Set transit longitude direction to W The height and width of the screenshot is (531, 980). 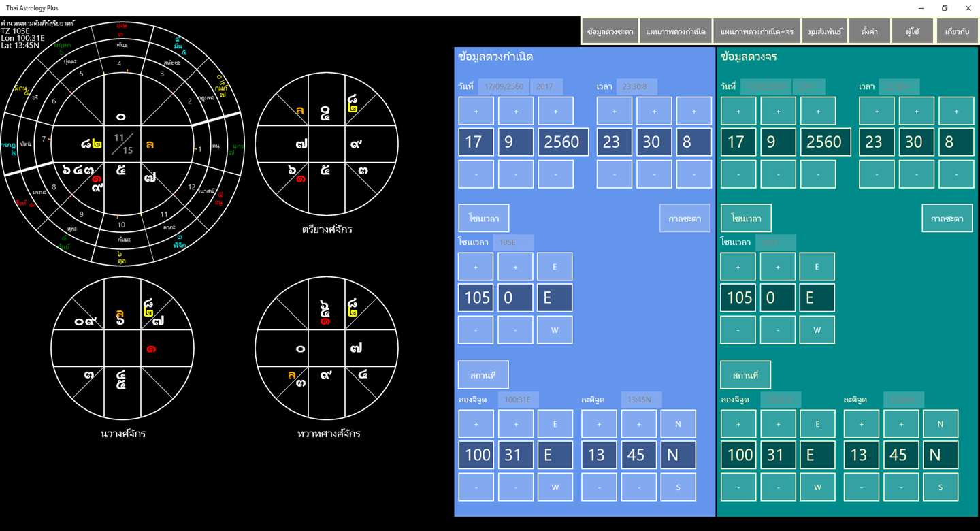817,487
